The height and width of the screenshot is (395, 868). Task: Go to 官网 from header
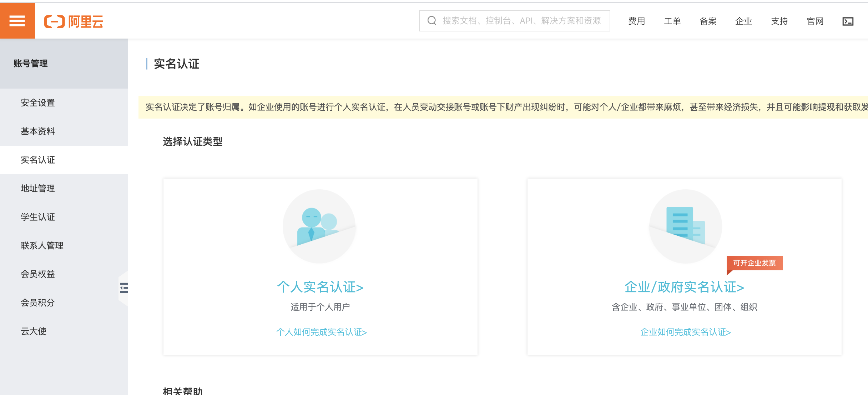pyautogui.click(x=815, y=21)
